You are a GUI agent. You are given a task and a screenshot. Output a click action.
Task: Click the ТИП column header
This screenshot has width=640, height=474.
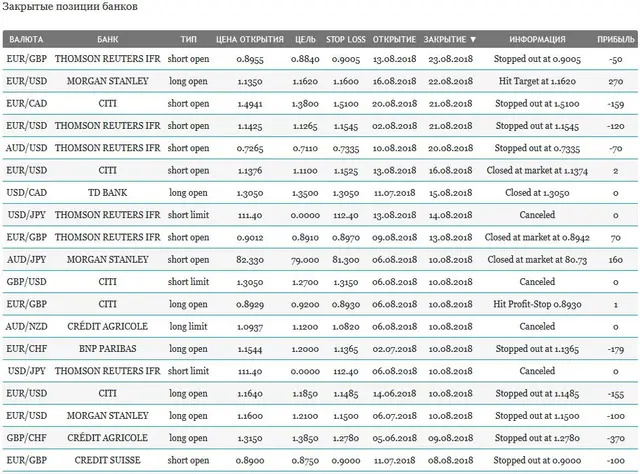point(189,40)
